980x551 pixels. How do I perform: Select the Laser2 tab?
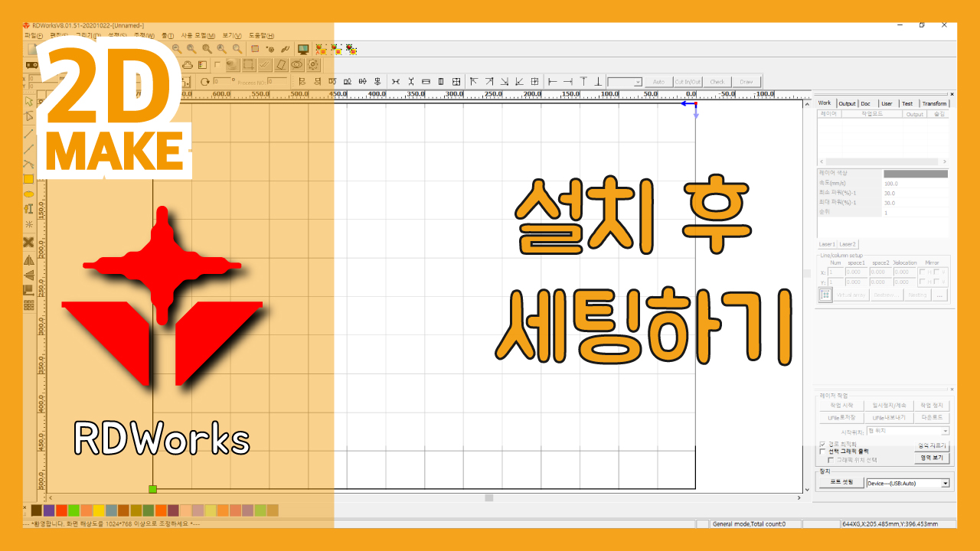[848, 244]
